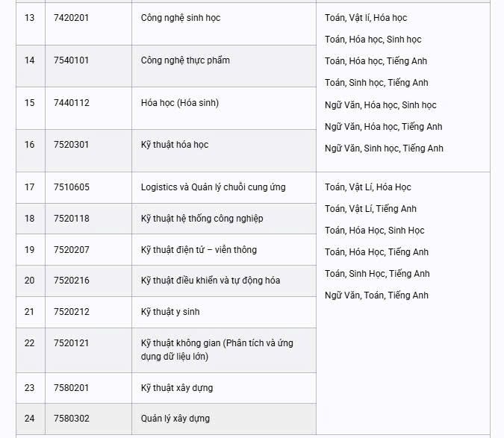Click major code 7520207
Screen dimensions: 504x438
pos(71,250)
